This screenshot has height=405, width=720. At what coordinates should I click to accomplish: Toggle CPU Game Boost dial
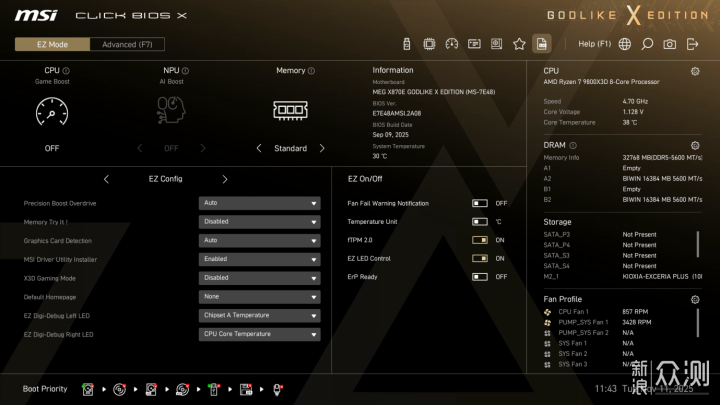(x=52, y=112)
